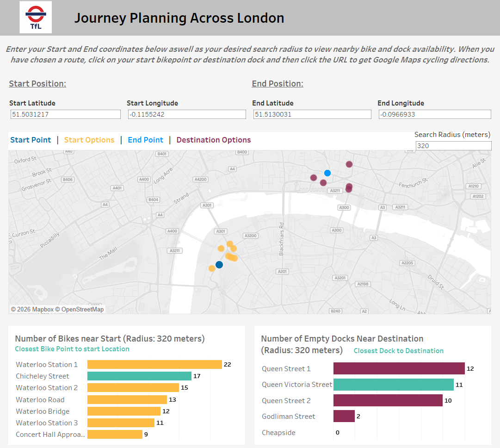The height and width of the screenshot is (448, 500).
Task: Click the teal Queen Victoria Street bar
Action: click(x=393, y=385)
